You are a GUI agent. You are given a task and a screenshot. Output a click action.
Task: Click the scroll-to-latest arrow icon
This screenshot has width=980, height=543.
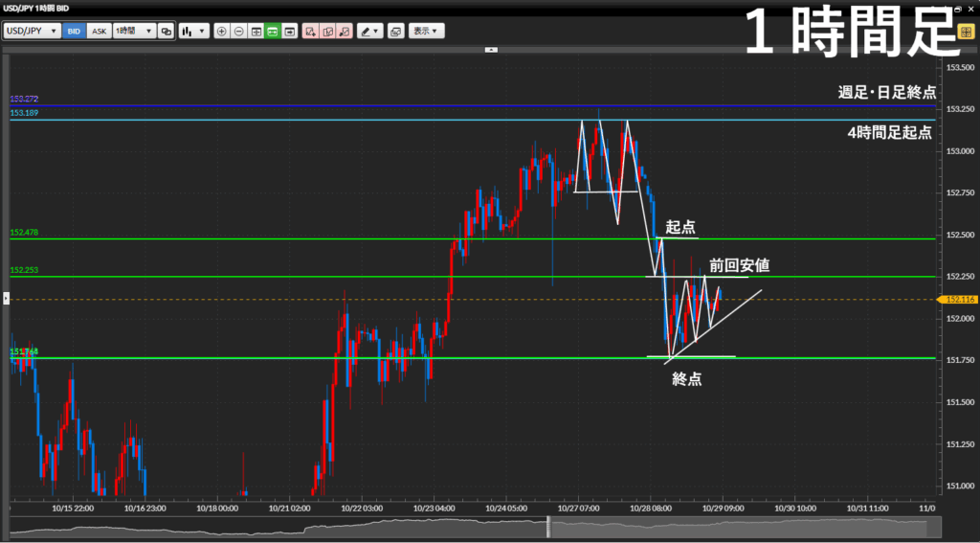[288, 31]
